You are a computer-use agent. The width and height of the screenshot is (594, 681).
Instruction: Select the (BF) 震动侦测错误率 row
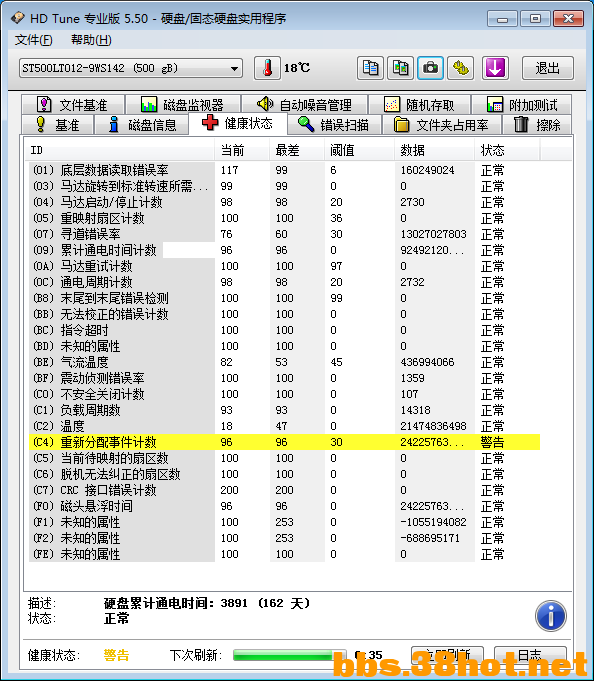click(x=284, y=378)
